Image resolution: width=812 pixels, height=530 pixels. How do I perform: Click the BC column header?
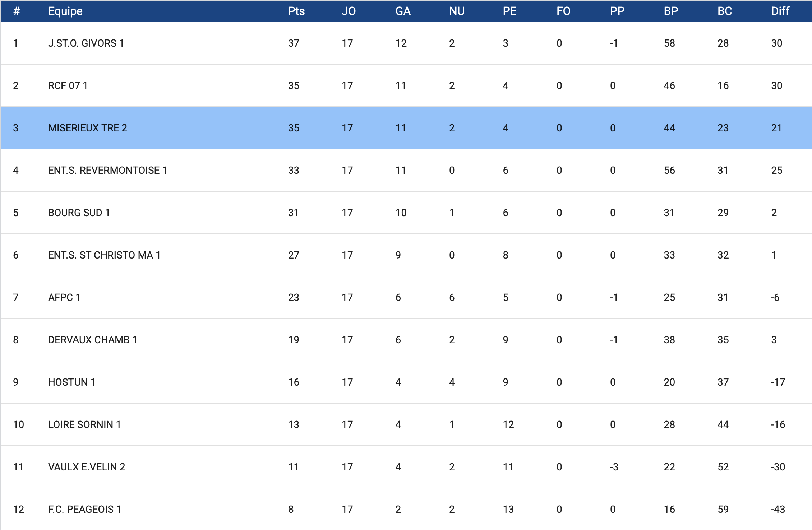(x=724, y=11)
